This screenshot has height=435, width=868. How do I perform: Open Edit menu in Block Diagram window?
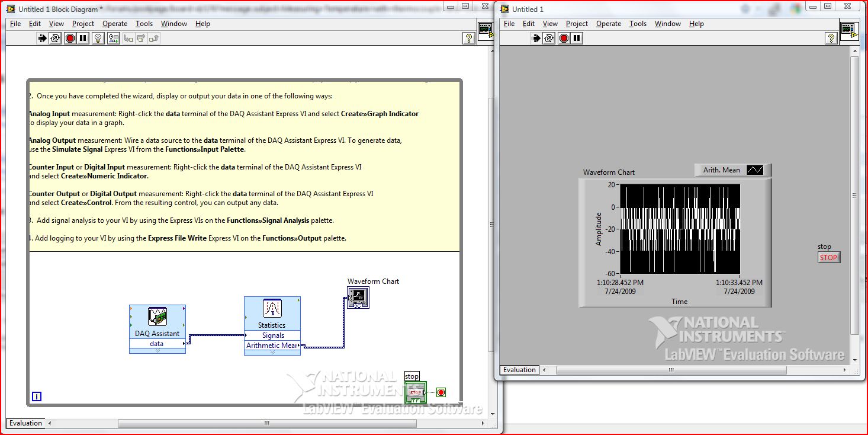(x=35, y=24)
